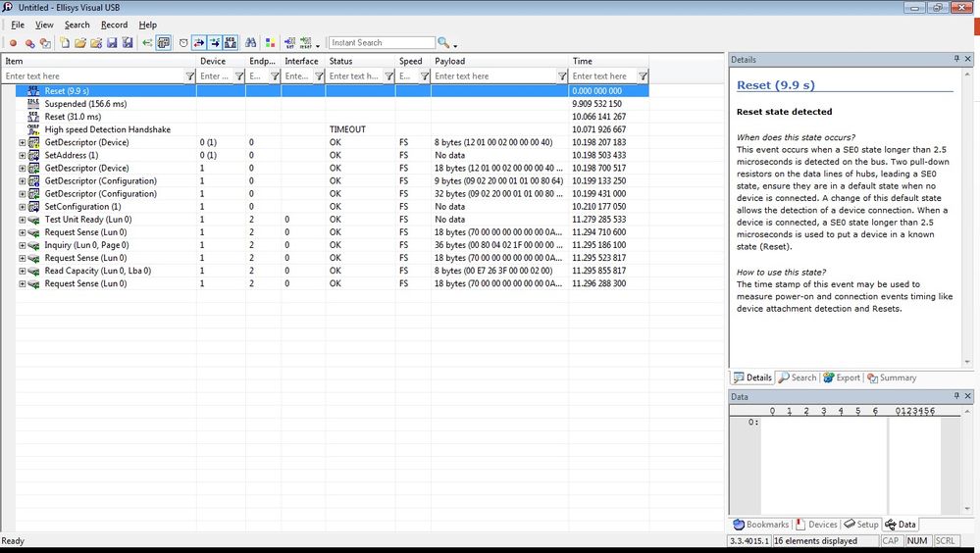Toggle the highlighted details view toolbar icon
980x553 pixels.
point(163,42)
